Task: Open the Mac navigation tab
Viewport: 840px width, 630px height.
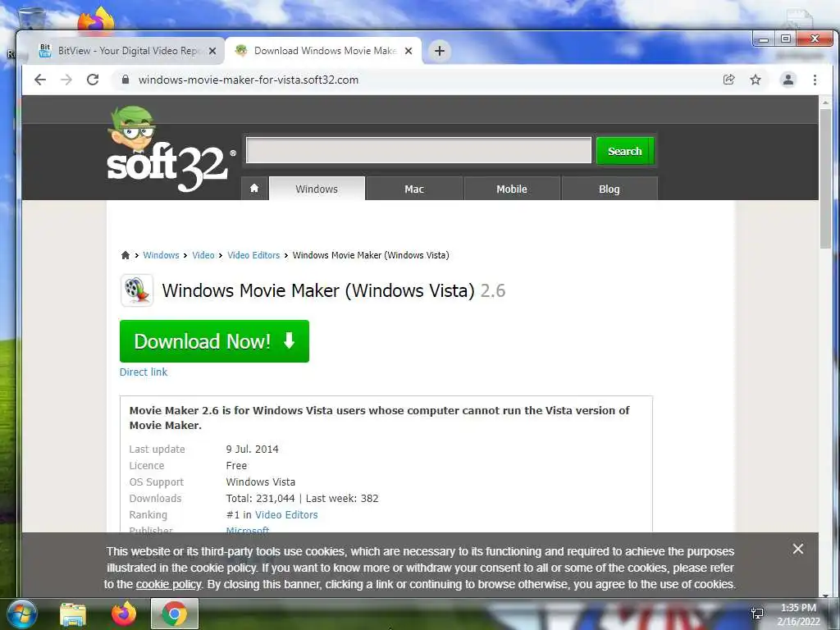Action: [x=414, y=189]
